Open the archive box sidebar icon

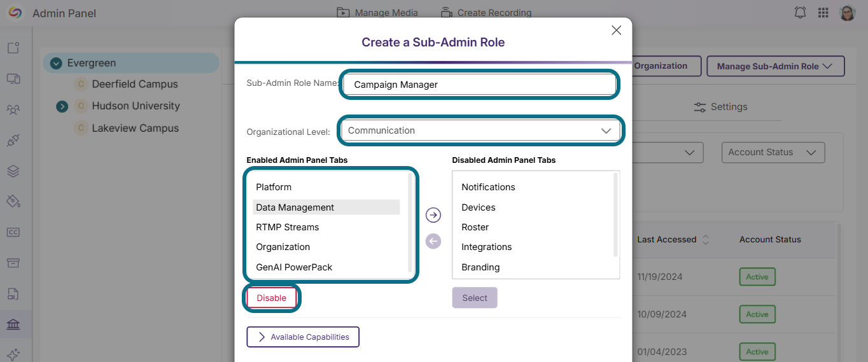coord(13,263)
